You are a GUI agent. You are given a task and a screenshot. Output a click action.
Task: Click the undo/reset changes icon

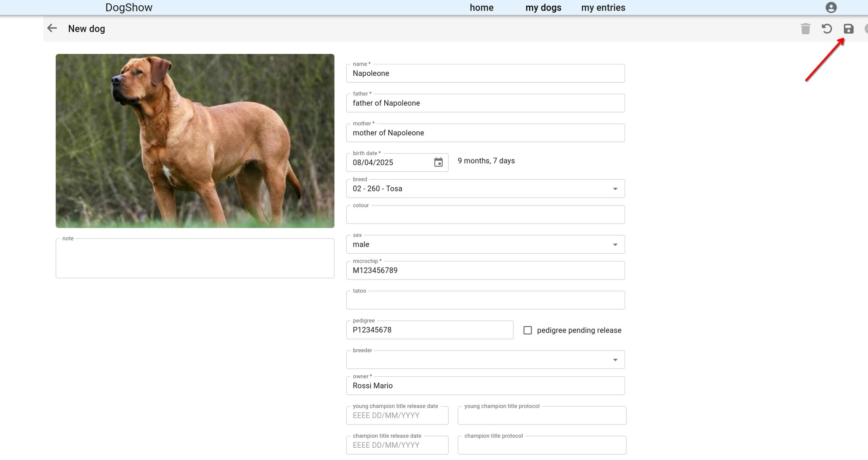(827, 29)
